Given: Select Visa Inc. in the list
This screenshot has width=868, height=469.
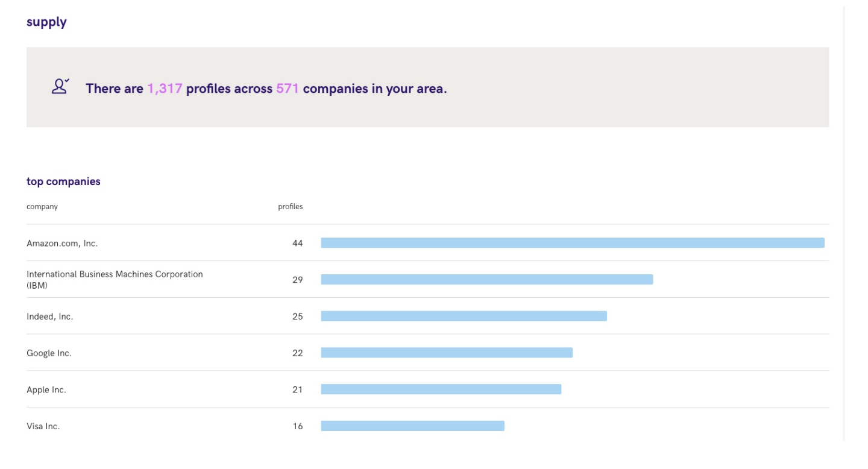Looking at the screenshot, I should pyautogui.click(x=43, y=426).
